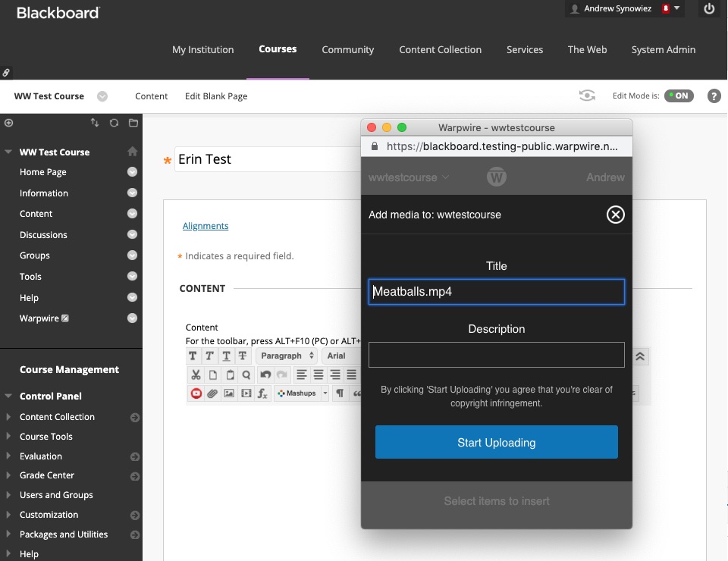Image resolution: width=728 pixels, height=561 pixels.
Task: Go to course home icon
Action: 132,152
